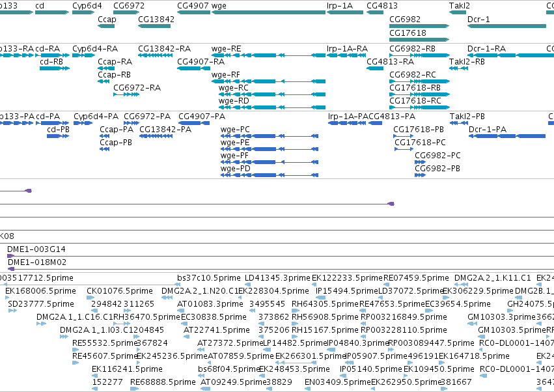Select transcript Ccap-RB
Image resolution: width=554 pixels, height=392 pixels.
coord(104,81)
